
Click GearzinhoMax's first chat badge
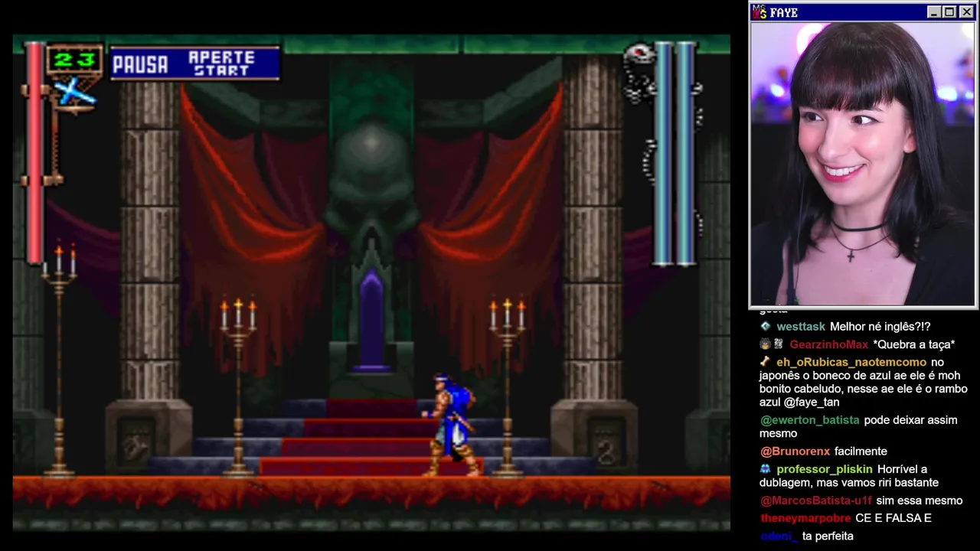point(765,344)
